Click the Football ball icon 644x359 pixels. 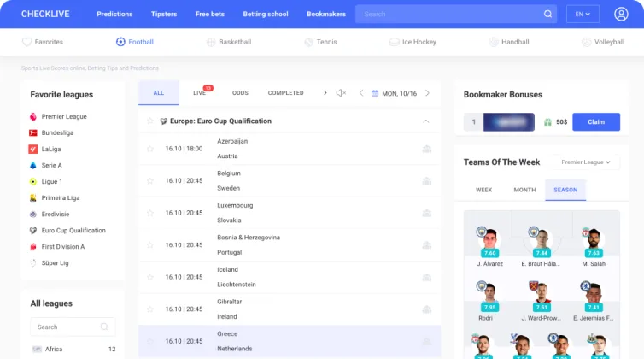click(120, 42)
